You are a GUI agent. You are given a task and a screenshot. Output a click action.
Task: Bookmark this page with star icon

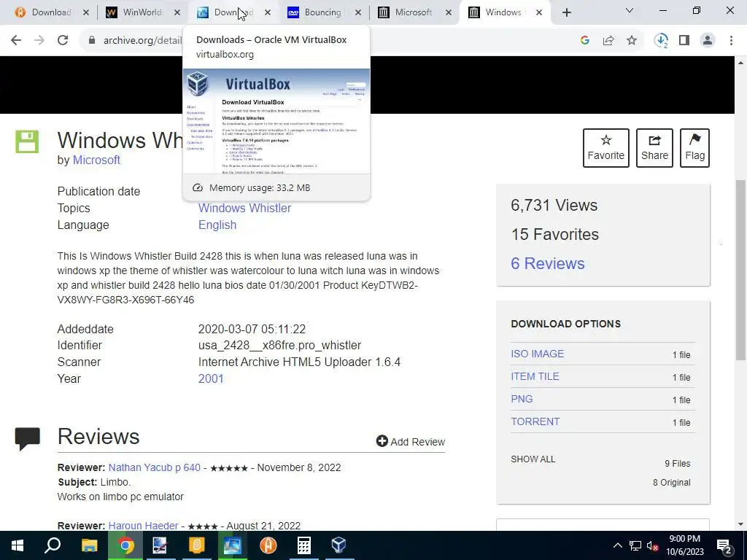click(x=632, y=41)
